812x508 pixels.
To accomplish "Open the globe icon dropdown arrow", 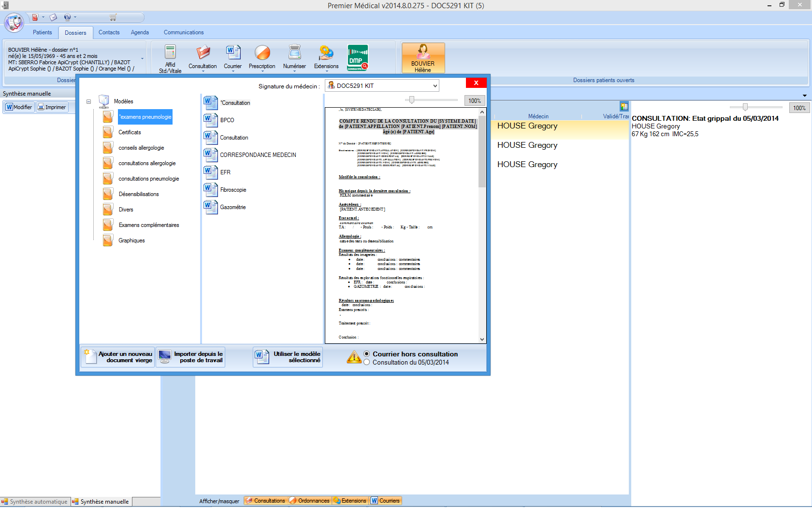I will tap(75, 17).
